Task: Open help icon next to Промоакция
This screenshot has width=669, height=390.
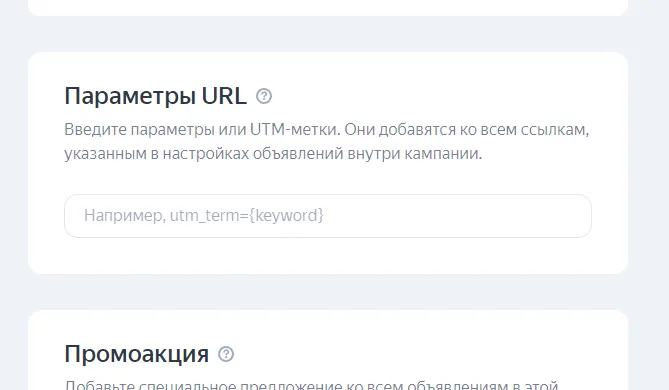Action: tap(226, 354)
